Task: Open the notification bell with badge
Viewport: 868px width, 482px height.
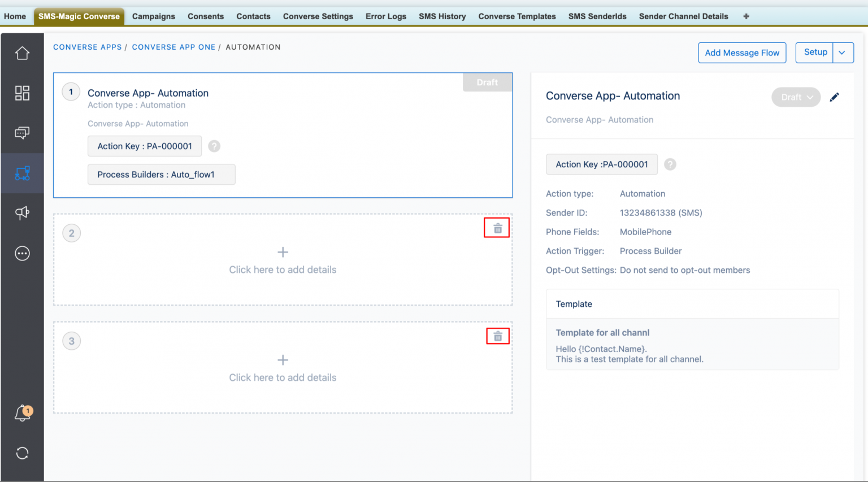Action: pos(22,412)
